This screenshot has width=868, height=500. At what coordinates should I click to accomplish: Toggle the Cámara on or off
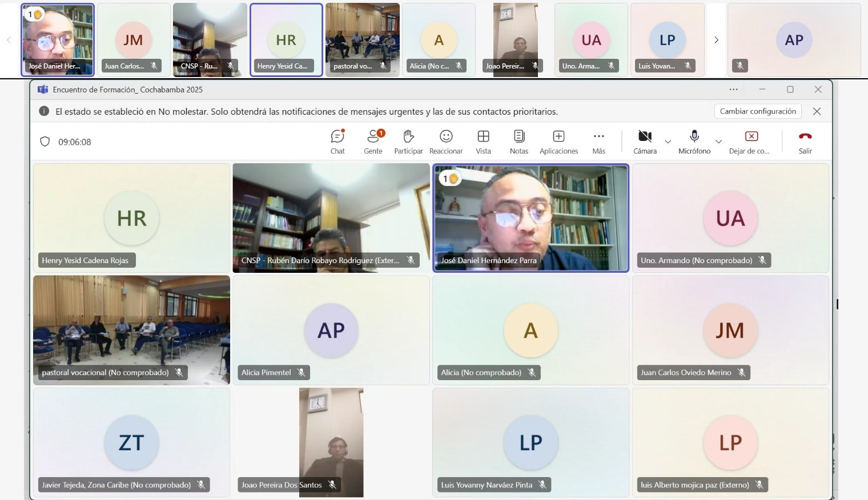tap(645, 142)
